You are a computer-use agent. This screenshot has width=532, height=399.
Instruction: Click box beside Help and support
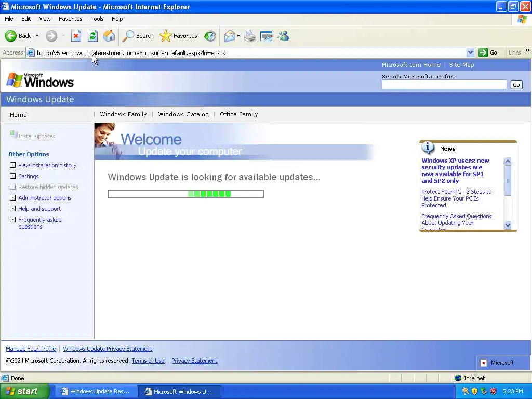click(x=12, y=209)
